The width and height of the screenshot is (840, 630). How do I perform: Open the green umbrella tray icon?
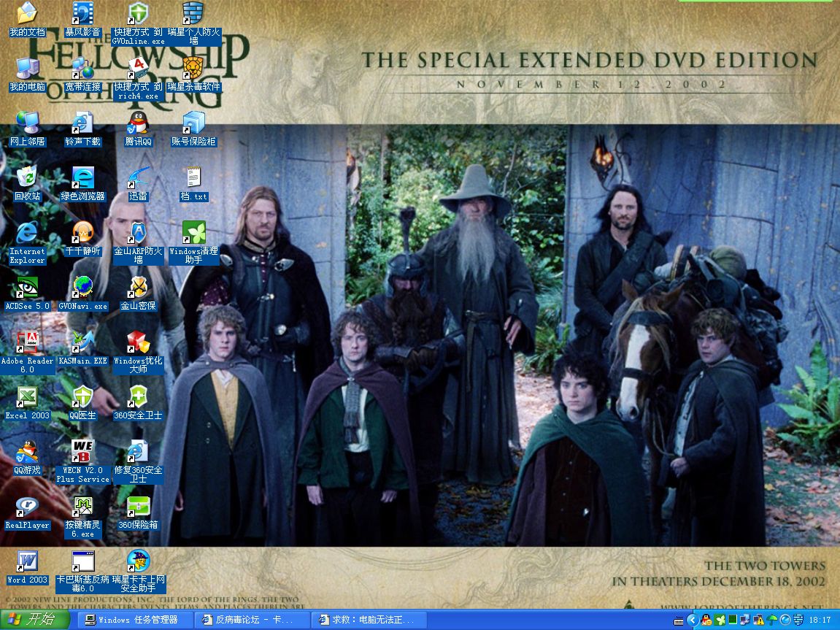click(772, 621)
